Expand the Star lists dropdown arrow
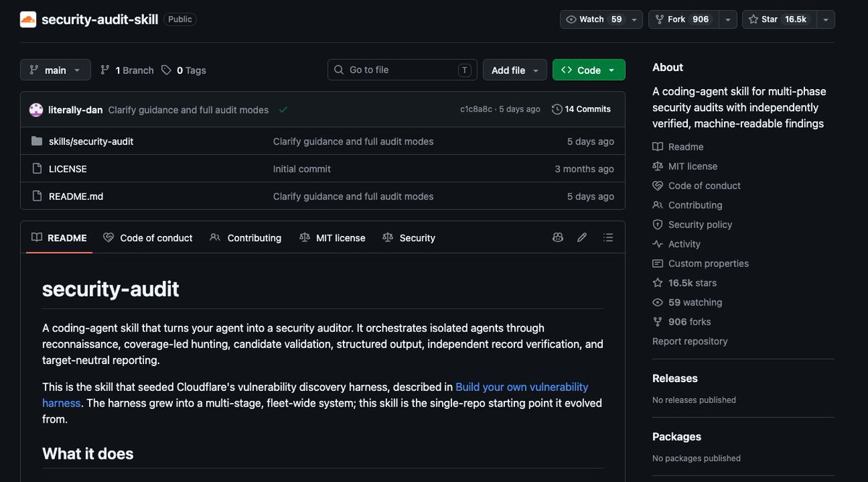This screenshot has width=868, height=482. tap(825, 20)
